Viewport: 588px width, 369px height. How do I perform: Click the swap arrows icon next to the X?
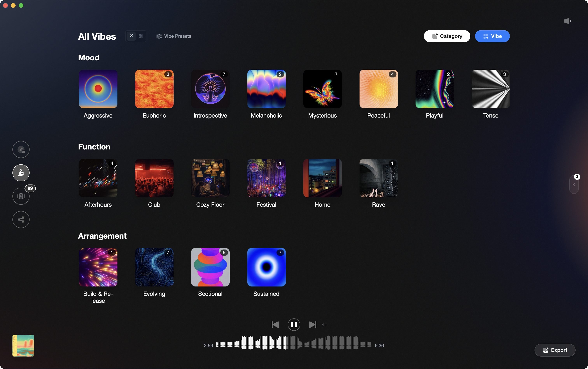tap(141, 36)
